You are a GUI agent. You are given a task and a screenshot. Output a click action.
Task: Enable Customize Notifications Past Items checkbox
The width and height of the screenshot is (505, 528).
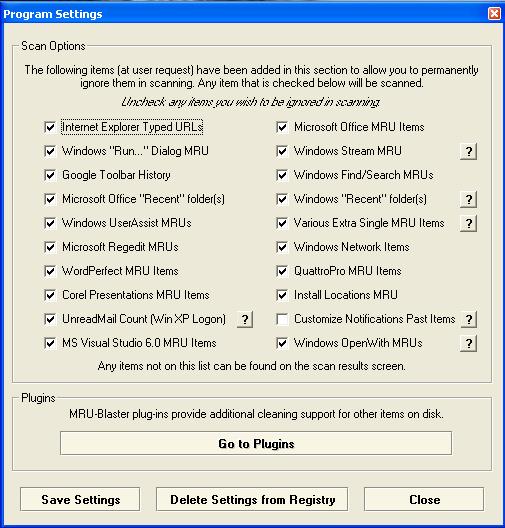(x=282, y=319)
